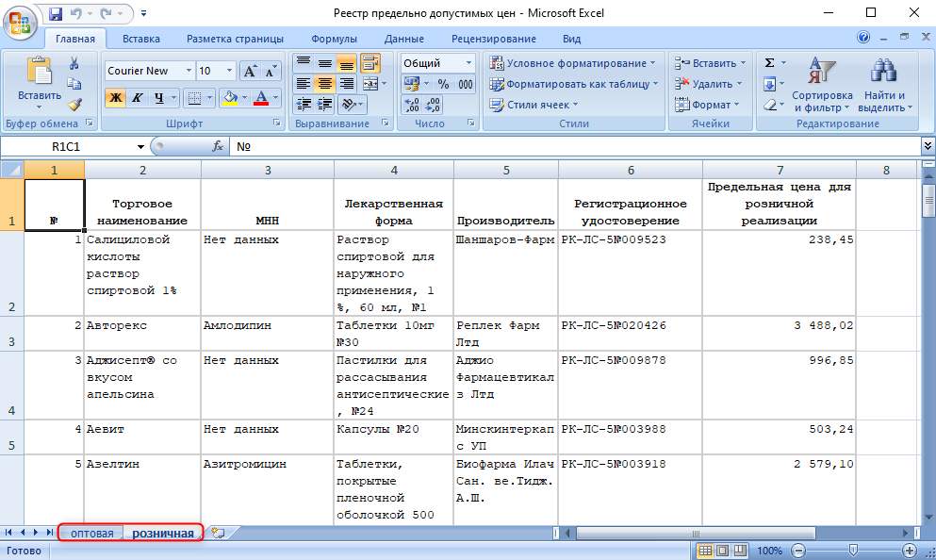
Task: Toggle bold Ж formatting
Action: click(115, 98)
